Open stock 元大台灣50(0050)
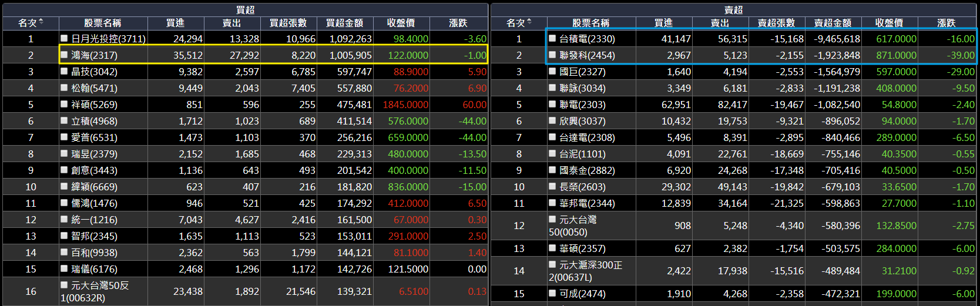Image resolution: width=980 pixels, height=306 pixels. (x=573, y=226)
